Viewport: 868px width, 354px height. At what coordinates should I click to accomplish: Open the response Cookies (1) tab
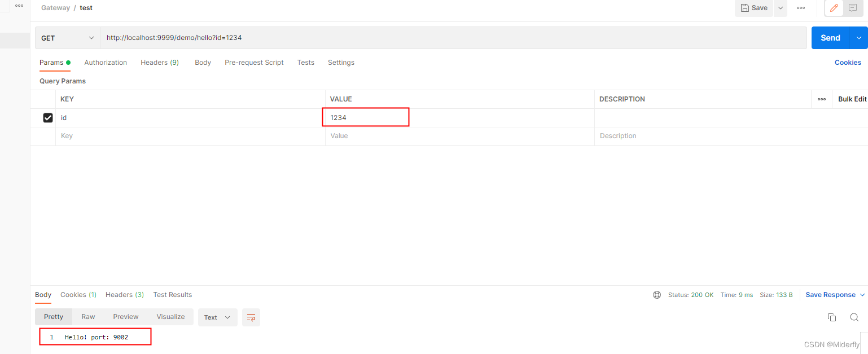coord(78,295)
